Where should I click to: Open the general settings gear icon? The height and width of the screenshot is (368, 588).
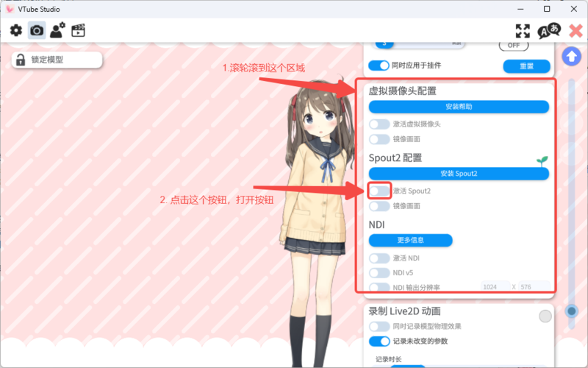15,30
